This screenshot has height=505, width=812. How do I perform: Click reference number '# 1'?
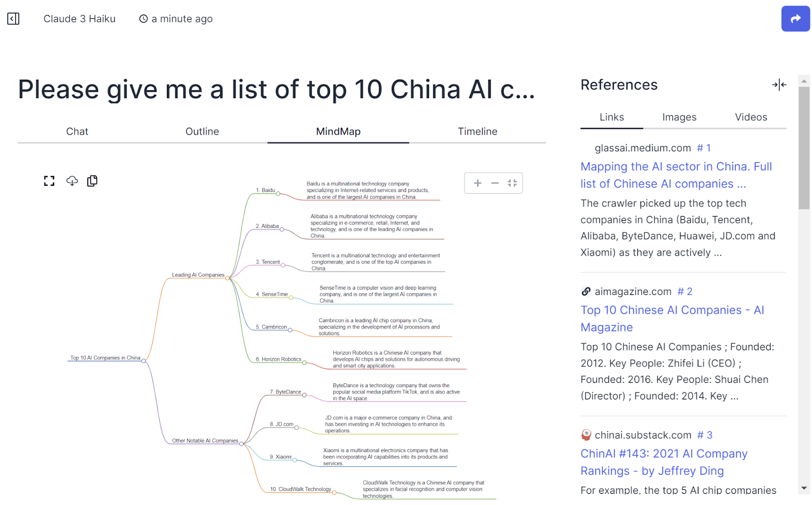point(704,148)
